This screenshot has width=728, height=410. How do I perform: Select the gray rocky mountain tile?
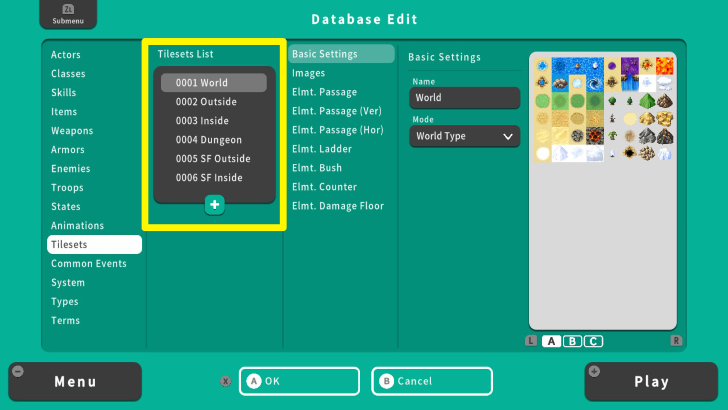(x=647, y=136)
